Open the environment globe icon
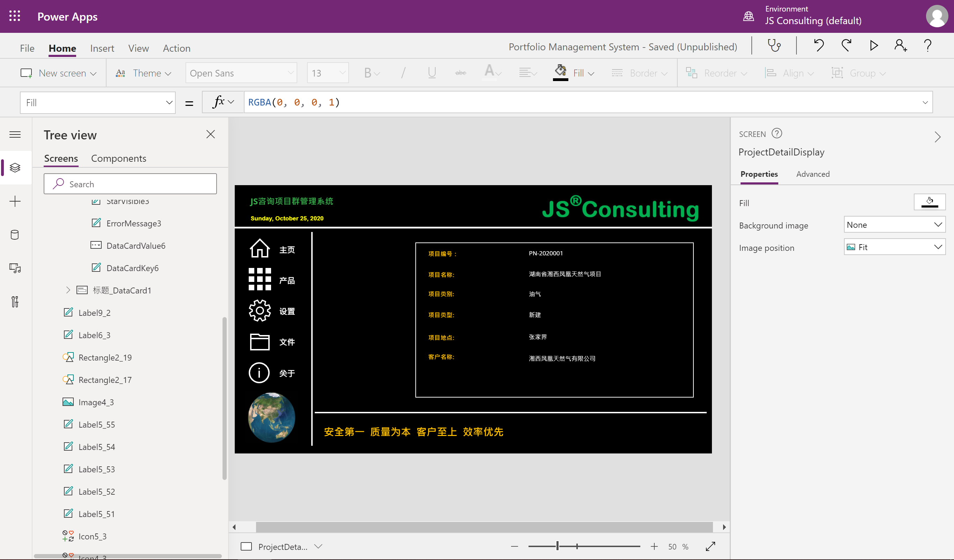The height and width of the screenshot is (560, 954). pyautogui.click(x=749, y=16)
